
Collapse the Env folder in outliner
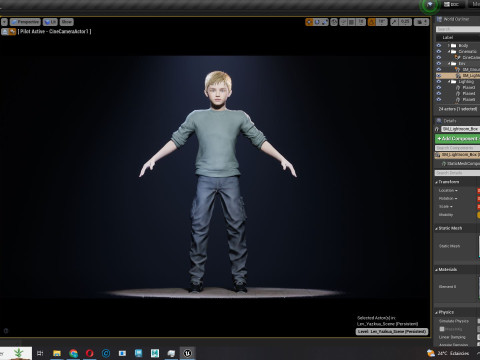(449, 64)
